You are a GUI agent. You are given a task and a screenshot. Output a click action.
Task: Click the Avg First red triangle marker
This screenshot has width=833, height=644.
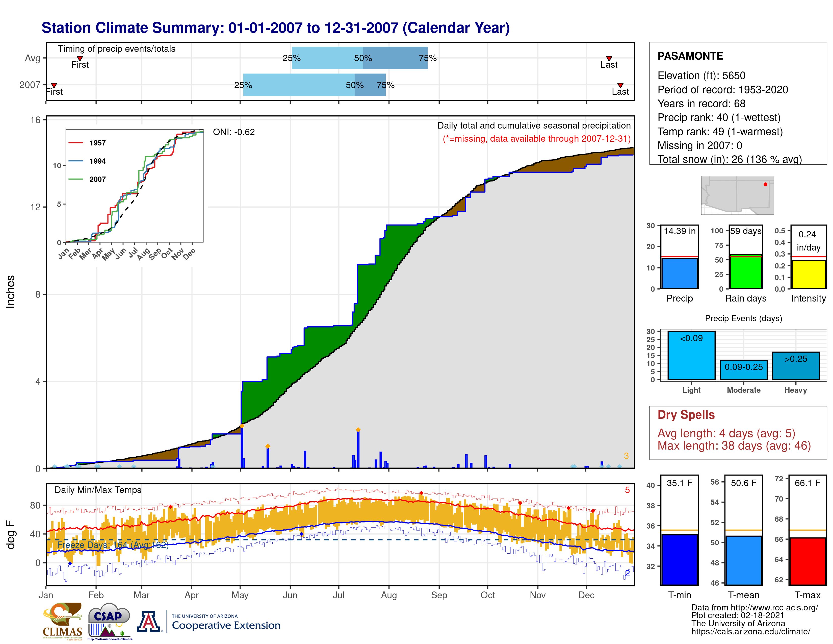80,58
